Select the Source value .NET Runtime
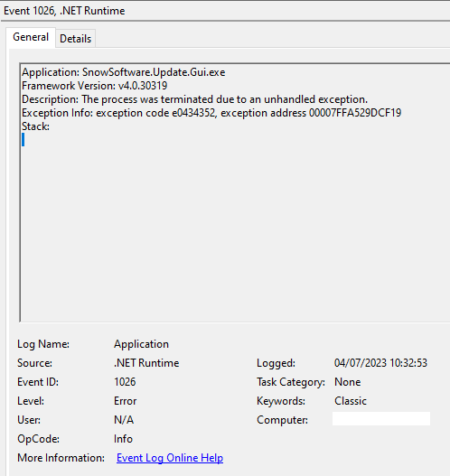The width and height of the screenshot is (450, 476). (146, 363)
